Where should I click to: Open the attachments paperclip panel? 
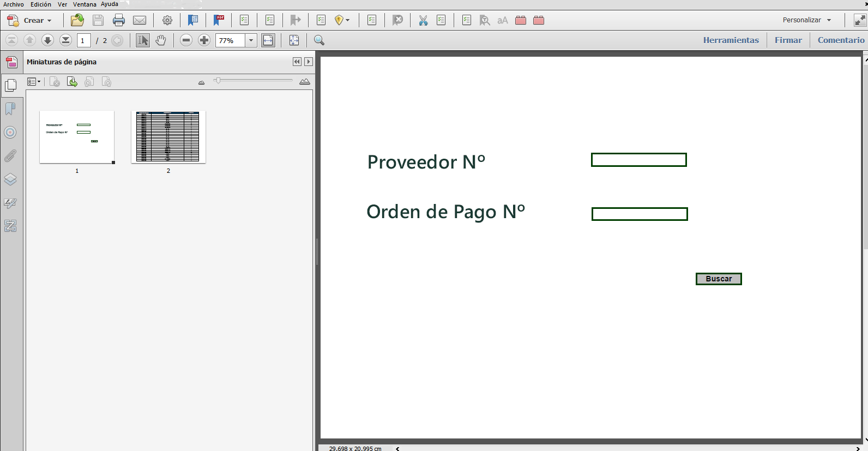coord(10,156)
